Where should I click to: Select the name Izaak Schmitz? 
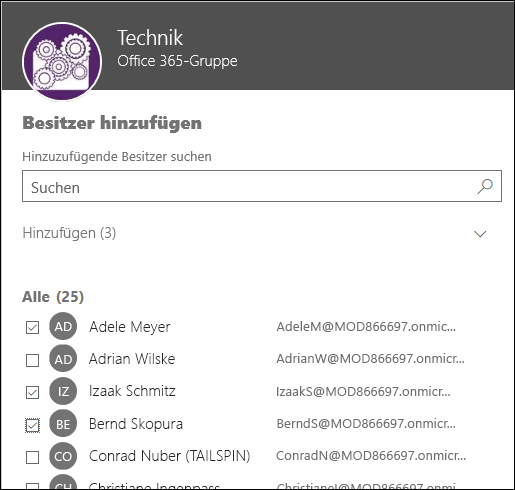click(x=132, y=391)
